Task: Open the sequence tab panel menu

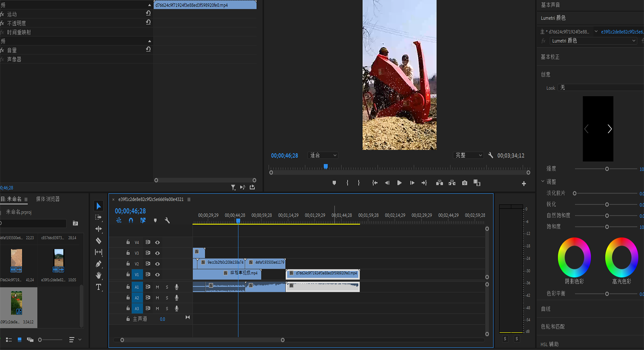Action: (189, 199)
